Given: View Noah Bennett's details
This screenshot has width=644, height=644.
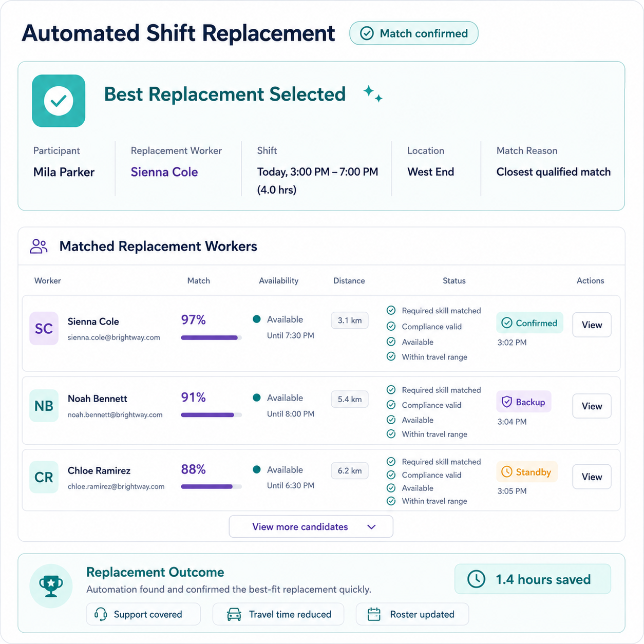Looking at the screenshot, I should (592, 406).
